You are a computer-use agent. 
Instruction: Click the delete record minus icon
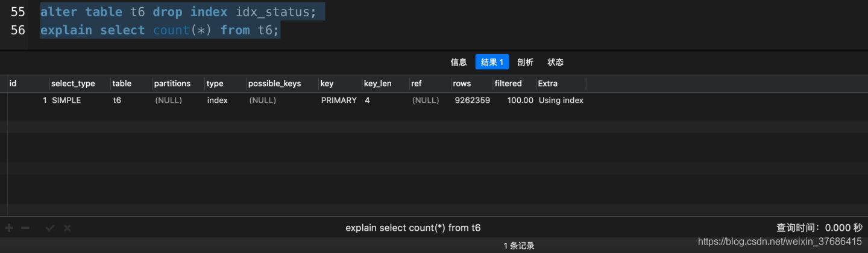25,228
